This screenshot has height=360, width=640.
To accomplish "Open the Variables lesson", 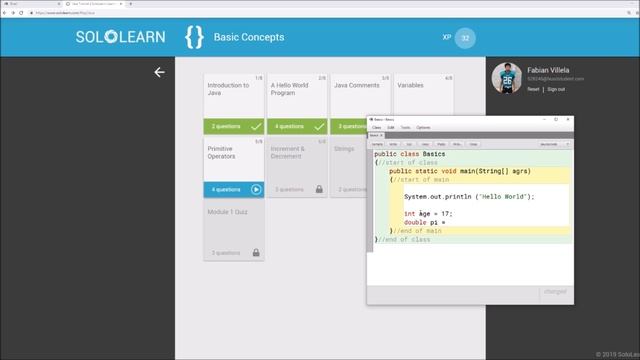I will [424, 95].
